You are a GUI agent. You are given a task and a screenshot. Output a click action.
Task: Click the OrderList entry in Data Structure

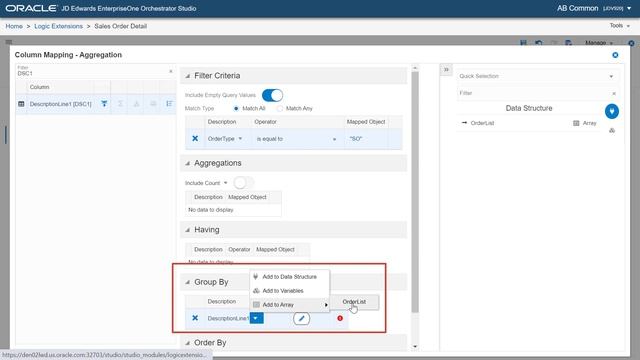pos(529,123)
